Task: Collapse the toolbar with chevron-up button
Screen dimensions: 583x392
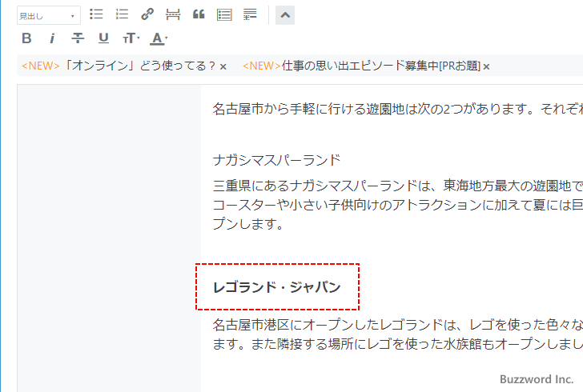Action: point(285,15)
